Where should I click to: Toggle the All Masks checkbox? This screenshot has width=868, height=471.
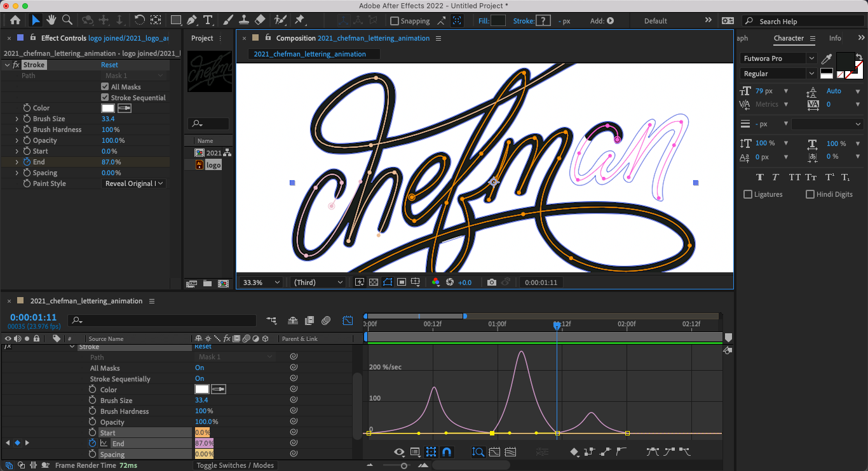(x=105, y=87)
